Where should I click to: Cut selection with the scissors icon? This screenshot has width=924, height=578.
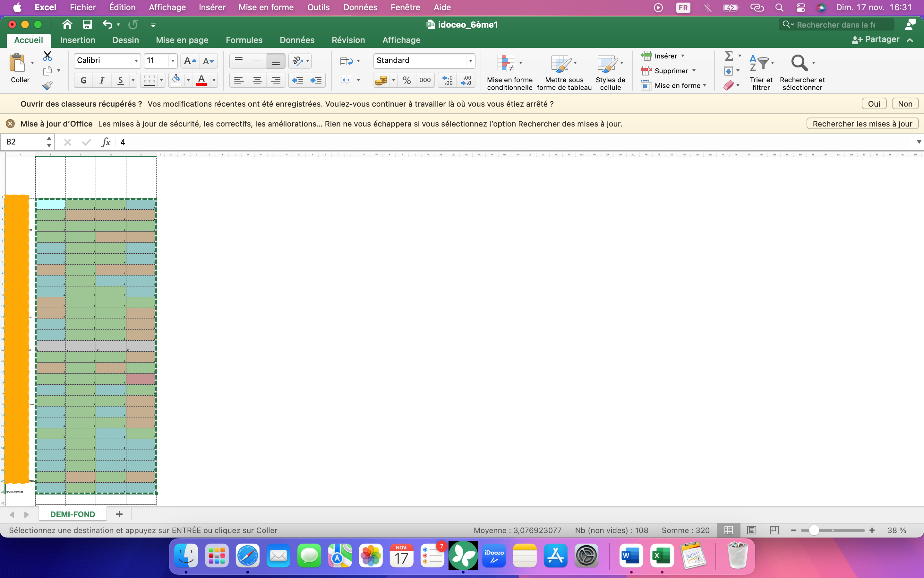(x=47, y=56)
